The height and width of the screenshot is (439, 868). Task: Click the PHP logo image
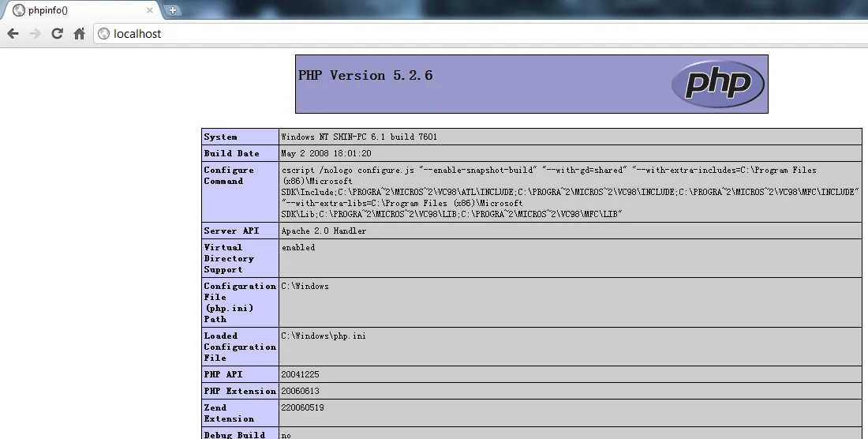(717, 84)
